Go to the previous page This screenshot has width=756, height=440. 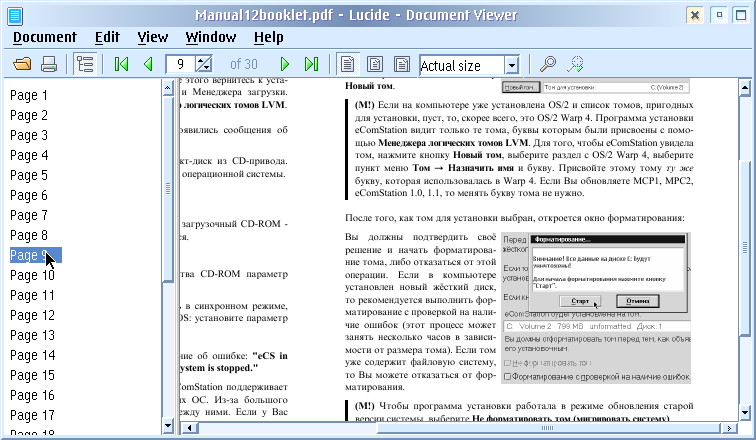point(148,64)
